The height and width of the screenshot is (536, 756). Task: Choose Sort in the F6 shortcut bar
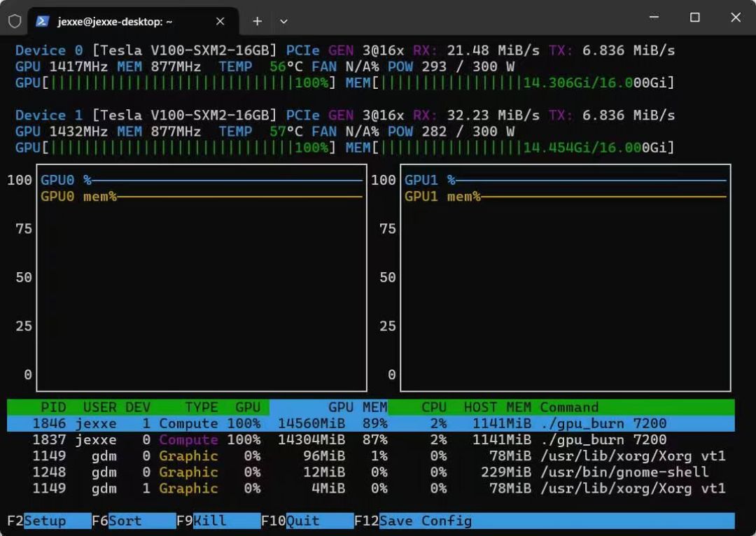point(141,521)
